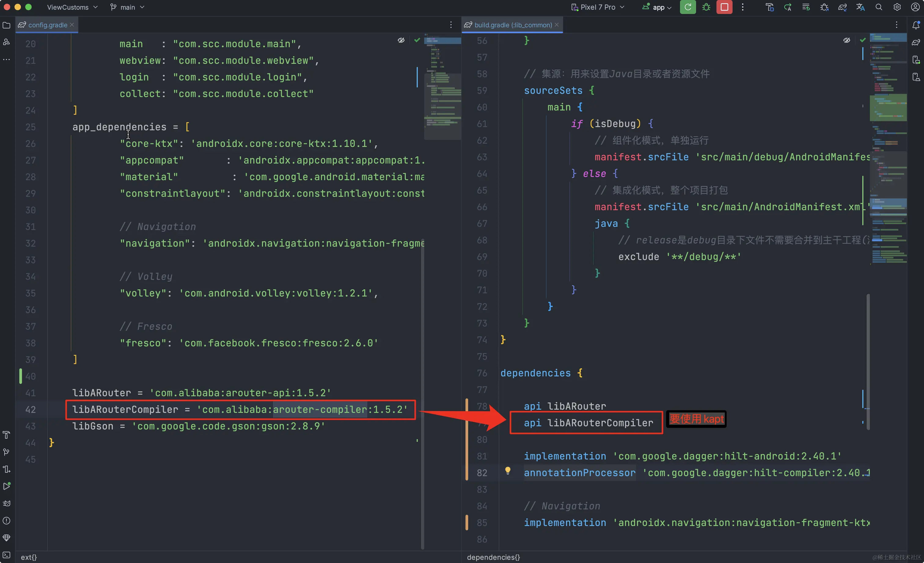Select the config.gradle tab
The image size is (924, 563).
pos(47,25)
